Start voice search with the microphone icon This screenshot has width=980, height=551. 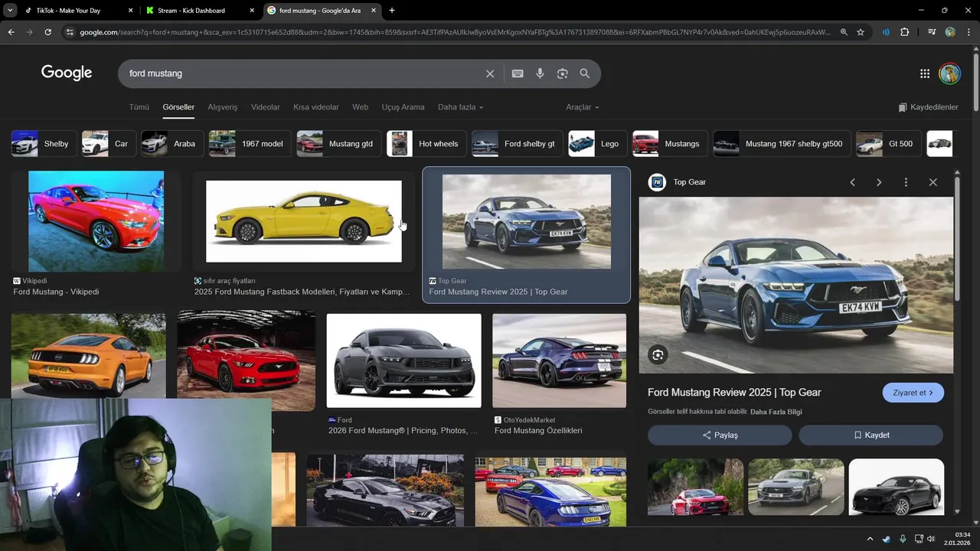(540, 73)
